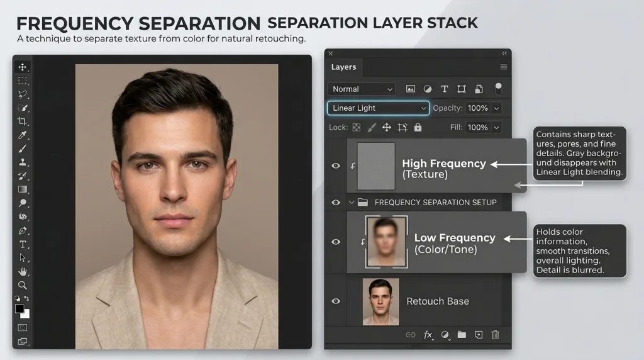644x360 pixels.
Task: Select the Clone Stamp tool
Action: tap(22, 162)
